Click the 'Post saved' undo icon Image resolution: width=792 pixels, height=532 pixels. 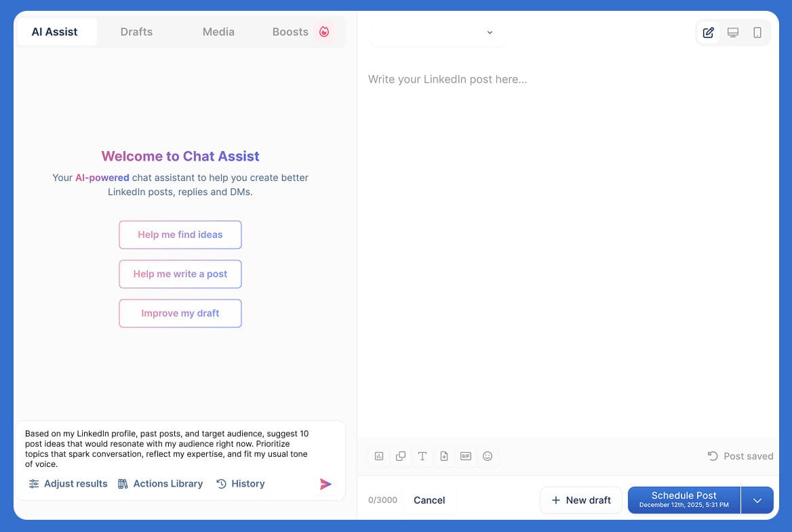(x=713, y=456)
